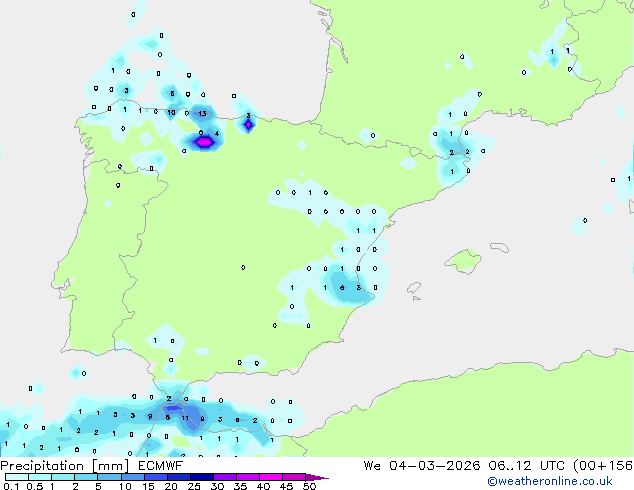Pick the legend swatch between 35 and 40

tap(248, 477)
